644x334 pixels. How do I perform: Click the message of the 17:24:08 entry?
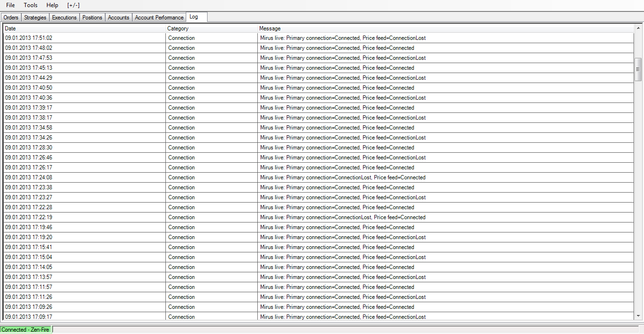(343, 177)
